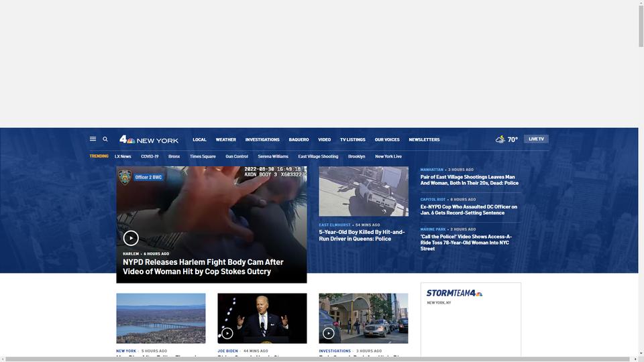Click the vertical scrollbar thumb
The height and width of the screenshot is (362, 644).
point(641,26)
